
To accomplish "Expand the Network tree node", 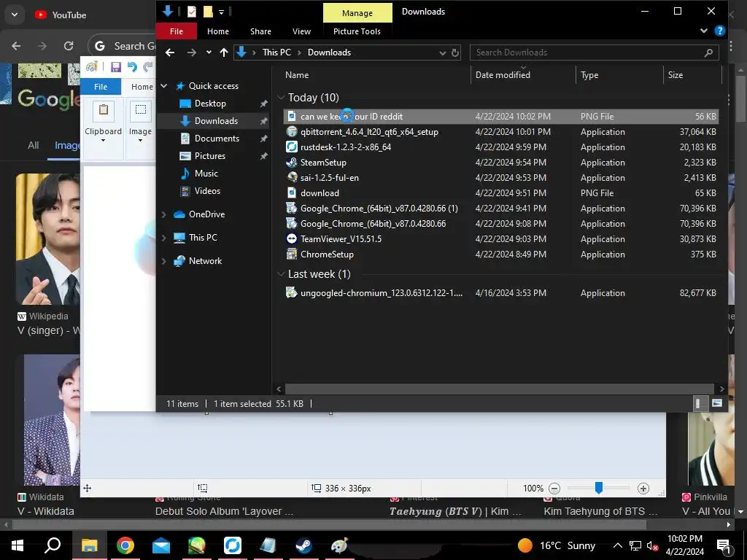I will pos(164,261).
